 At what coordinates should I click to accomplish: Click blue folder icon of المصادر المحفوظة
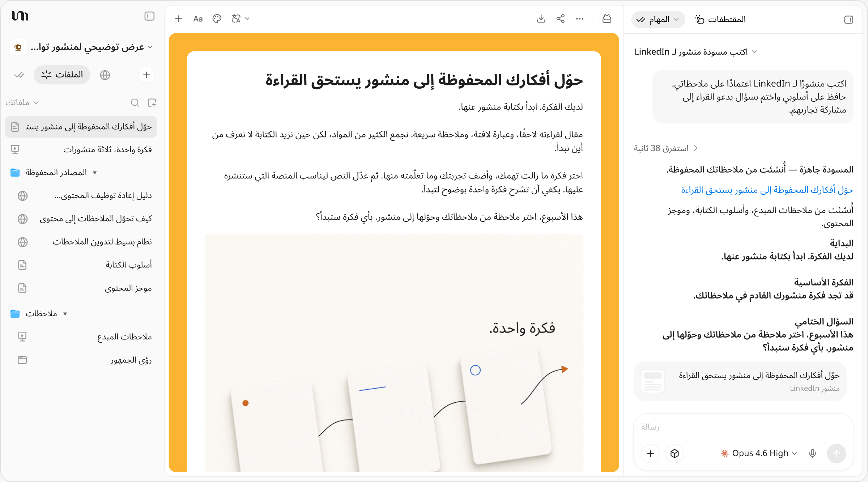tap(15, 173)
